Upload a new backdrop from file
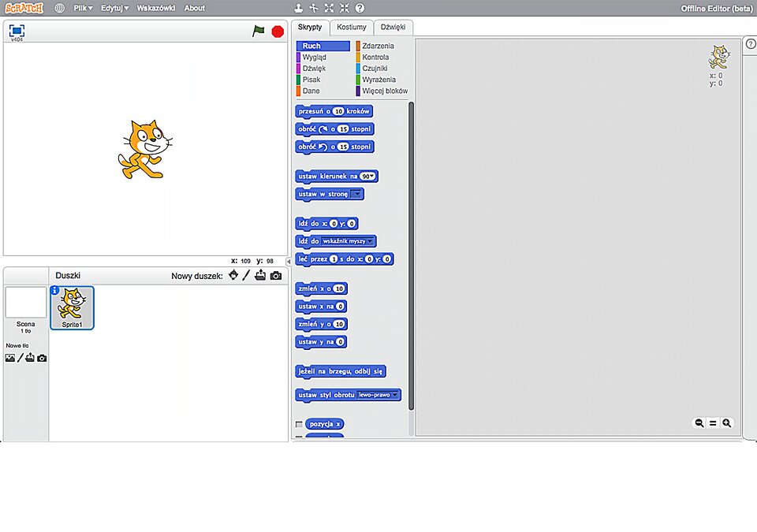The image size is (757, 532). click(x=30, y=358)
